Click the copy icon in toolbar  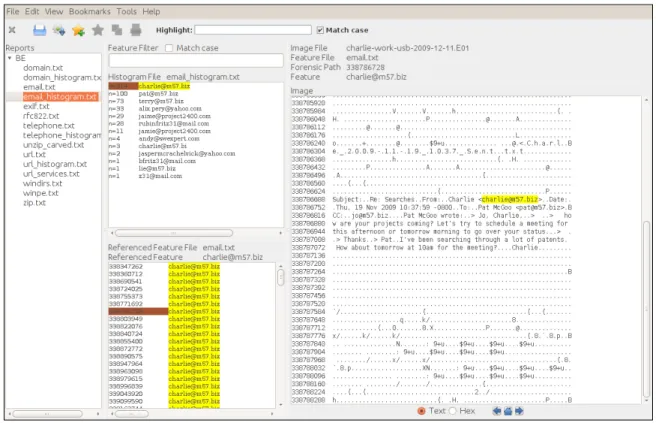[x=117, y=30]
